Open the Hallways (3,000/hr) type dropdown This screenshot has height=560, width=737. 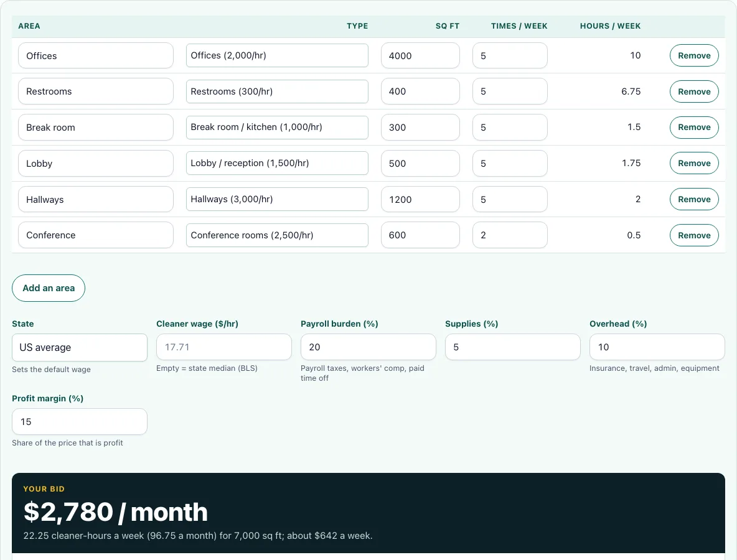tap(277, 199)
